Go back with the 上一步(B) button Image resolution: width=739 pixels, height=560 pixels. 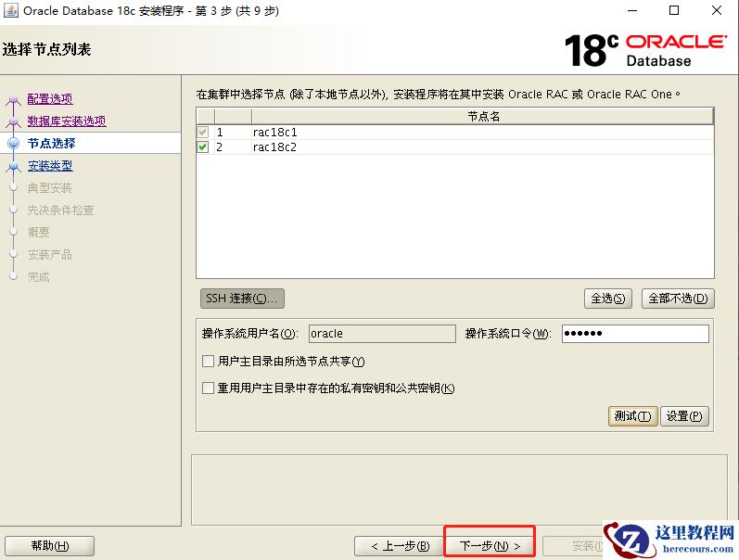[x=401, y=546]
